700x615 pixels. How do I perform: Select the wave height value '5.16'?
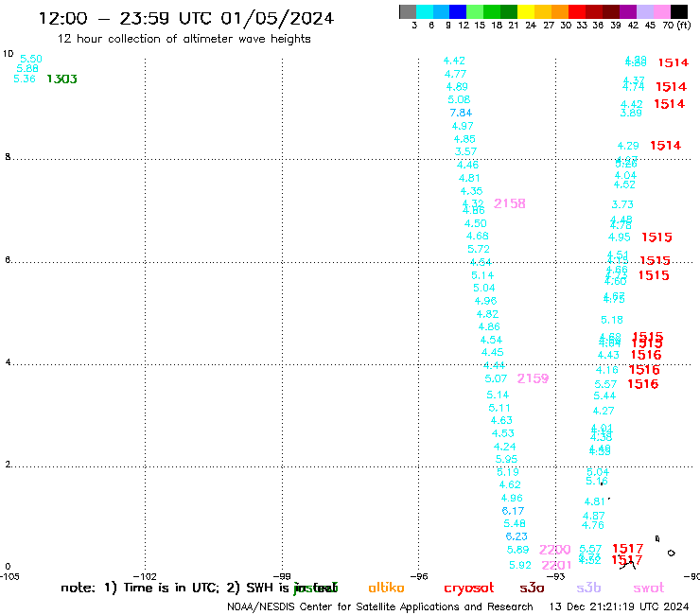597,482
